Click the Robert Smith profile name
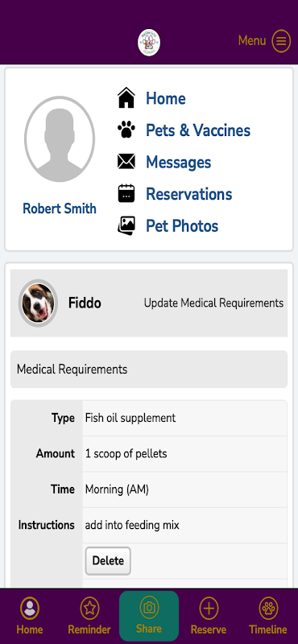This screenshot has height=644, width=298. [60, 208]
